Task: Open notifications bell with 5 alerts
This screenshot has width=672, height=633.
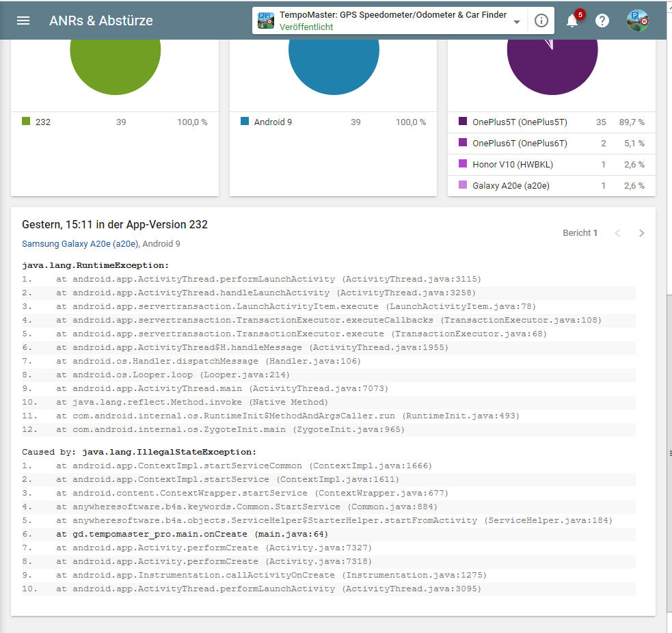Action: point(573,21)
